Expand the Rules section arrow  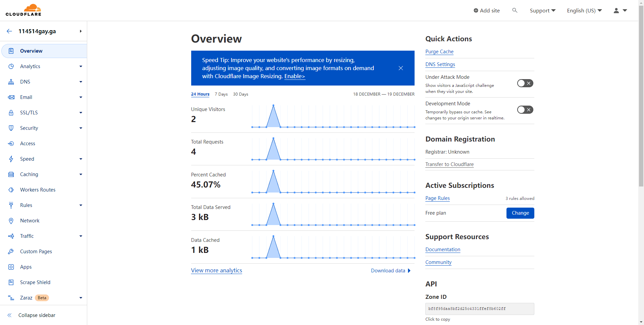coord(81,205)
